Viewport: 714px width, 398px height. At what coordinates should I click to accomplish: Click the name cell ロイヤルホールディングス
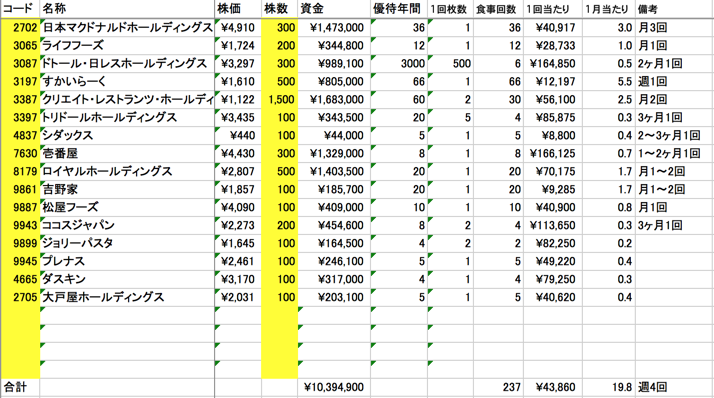[x=127, y=172]
